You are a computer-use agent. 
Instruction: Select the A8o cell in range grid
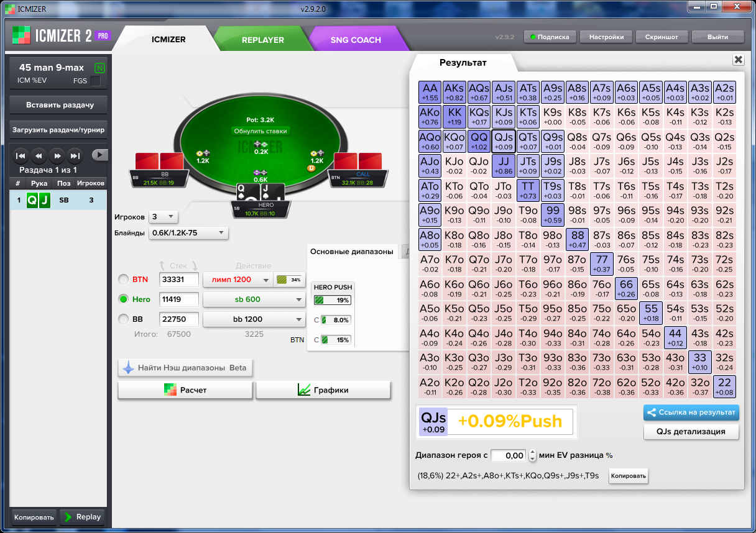click(x=430, y=239)
